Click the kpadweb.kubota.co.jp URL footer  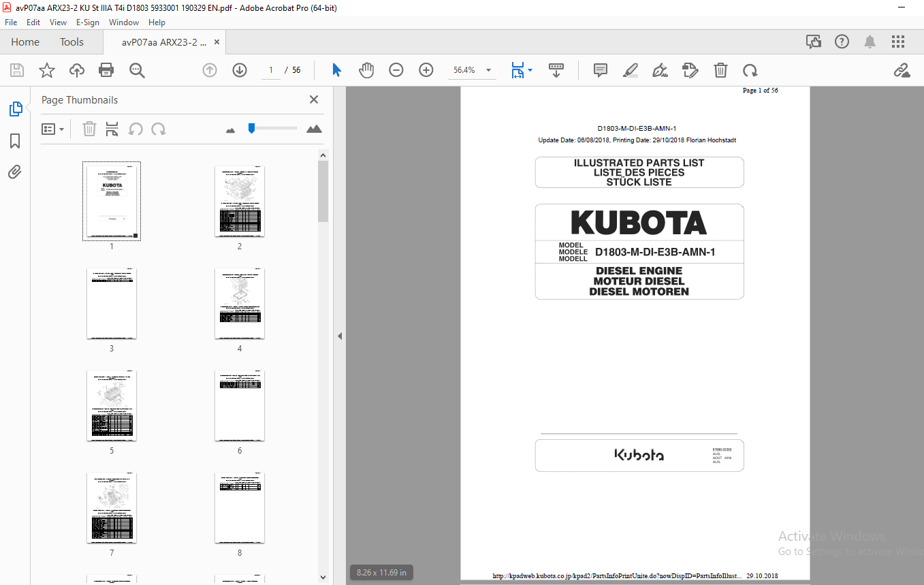(x=617, y=575)
